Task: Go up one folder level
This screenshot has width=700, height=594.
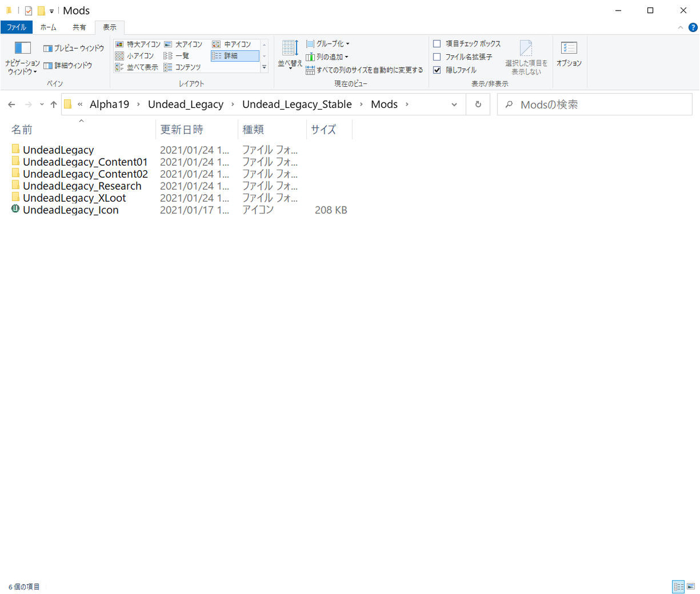Action: coord(54,104)
